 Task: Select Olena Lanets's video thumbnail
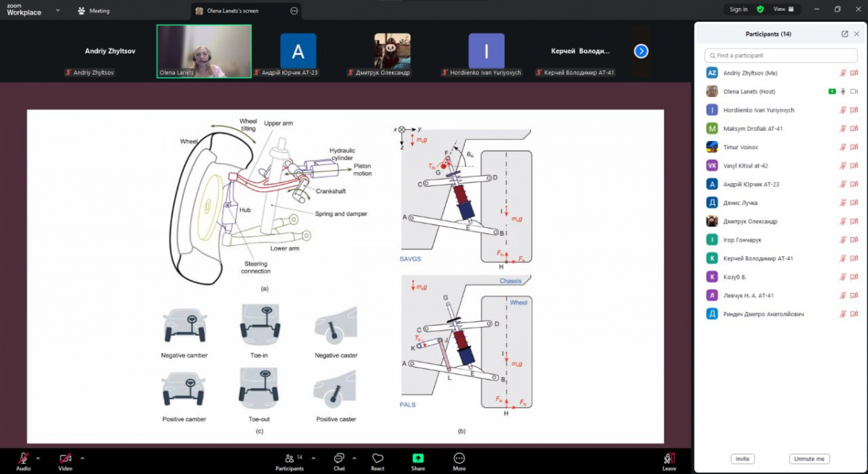204,51
